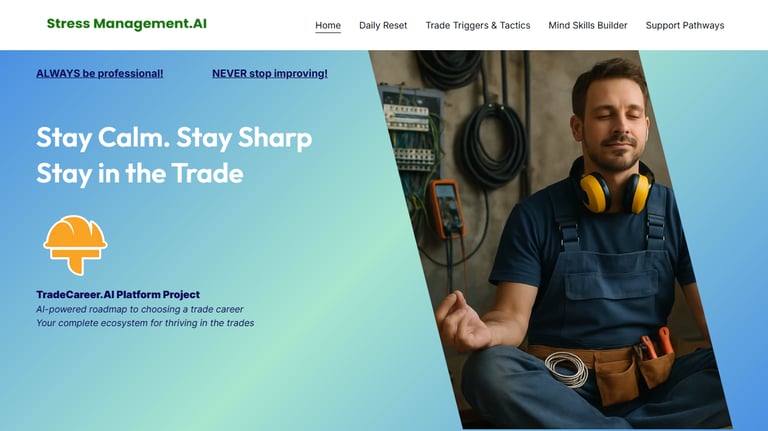Click the "Stay Calm. Stay Sharp" headline
The width and height of the screenshot is (768, 431).
tap(174, 138)
